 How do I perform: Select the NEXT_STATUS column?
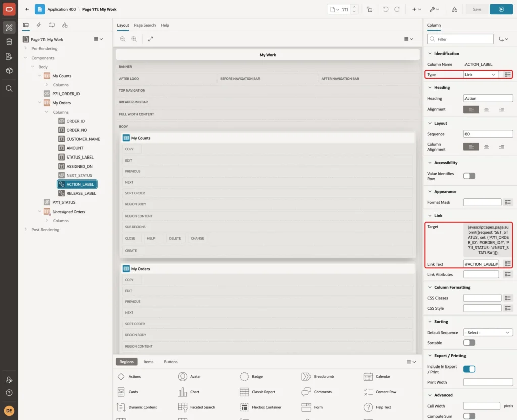point(75,175)
